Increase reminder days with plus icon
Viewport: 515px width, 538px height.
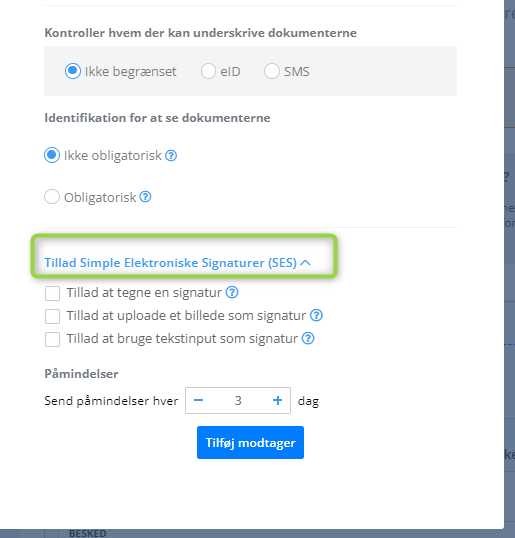(x=277, y=400)
